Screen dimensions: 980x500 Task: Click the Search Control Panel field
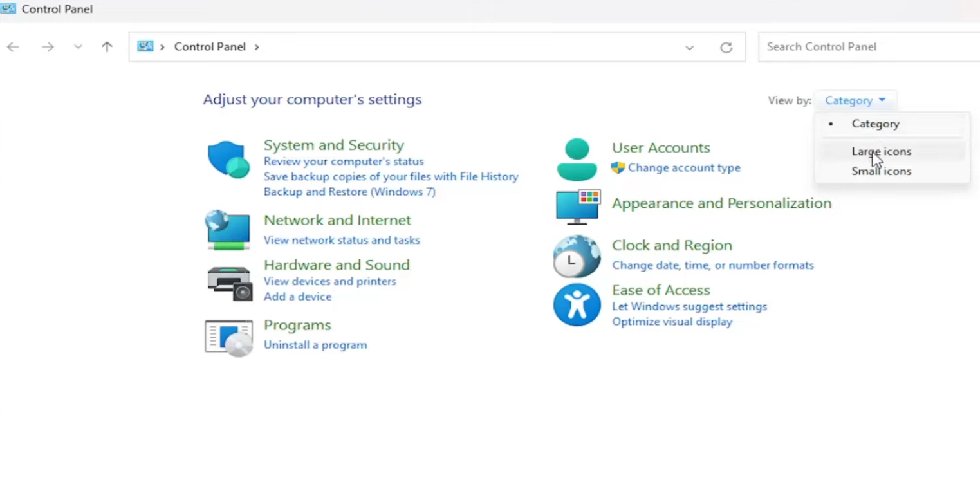[x=869, y=47]
